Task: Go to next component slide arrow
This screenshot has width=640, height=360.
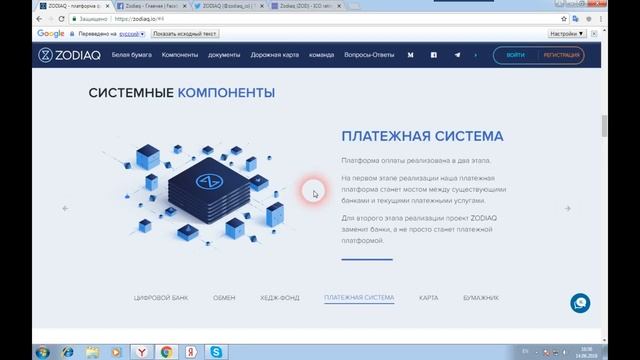Action: 568,209
